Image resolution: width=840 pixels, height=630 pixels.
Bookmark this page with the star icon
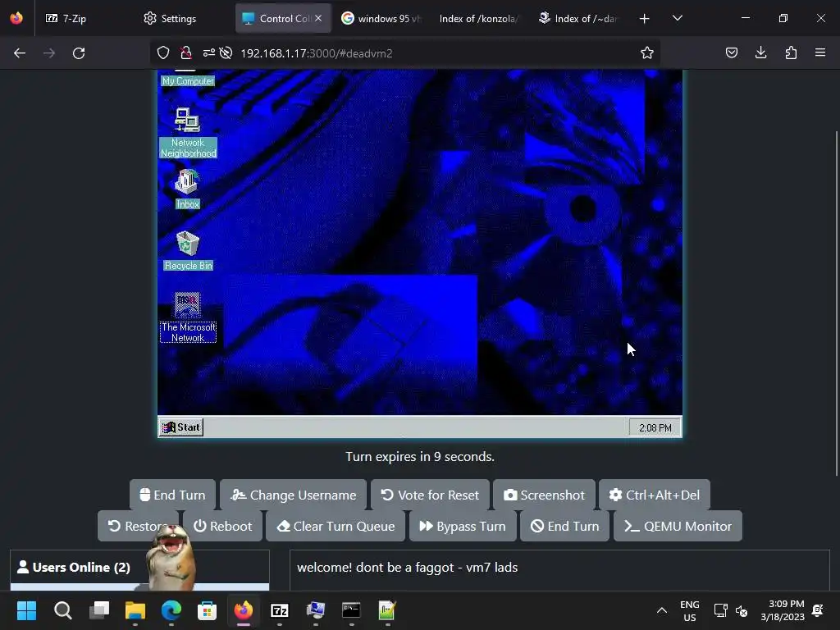647,53
